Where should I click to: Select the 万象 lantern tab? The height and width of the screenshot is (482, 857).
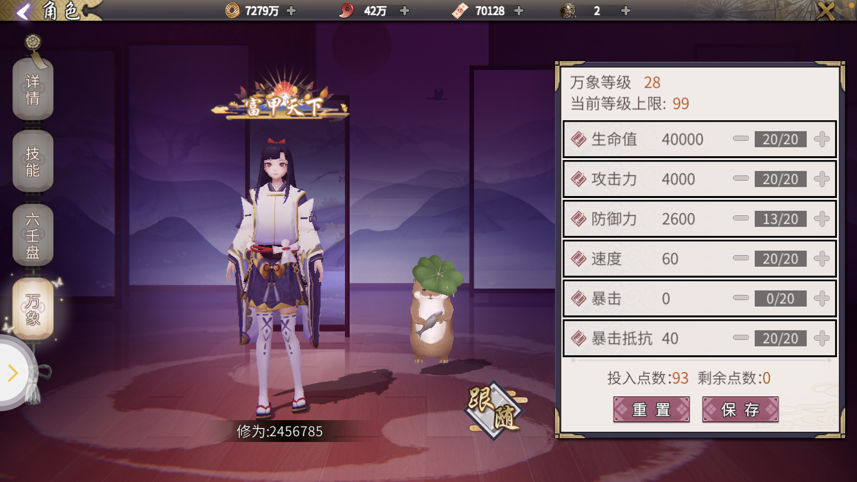[33, 309]
